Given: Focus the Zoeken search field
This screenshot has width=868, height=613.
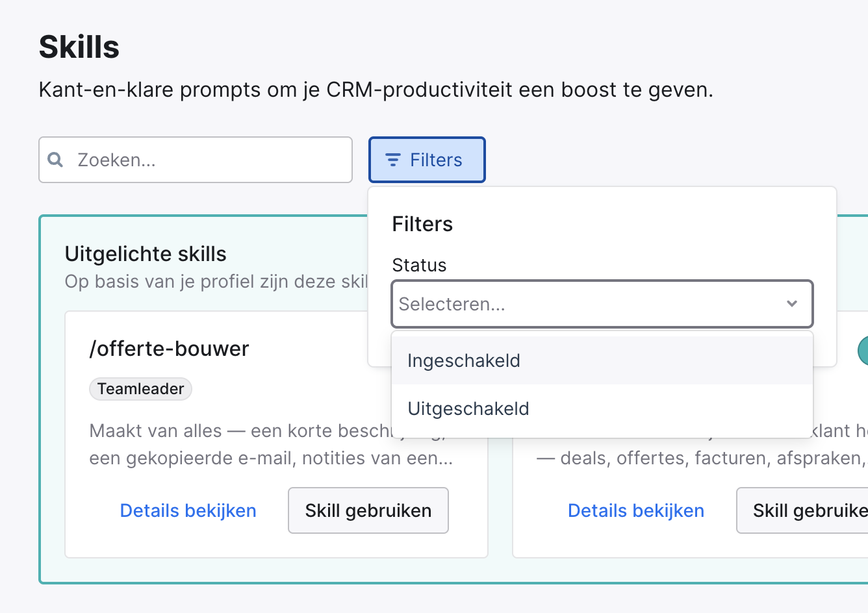Looking at the screenshot, I should click(x=196, y=160).
